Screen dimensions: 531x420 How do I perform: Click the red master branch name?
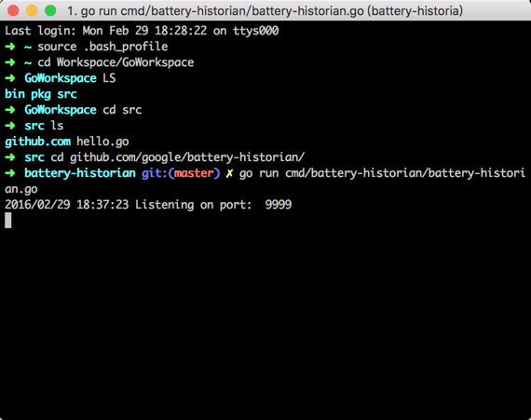tap(194, 173)
